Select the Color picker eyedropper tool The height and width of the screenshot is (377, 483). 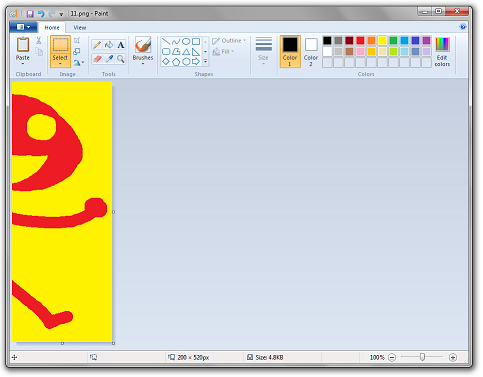[109, 59]
